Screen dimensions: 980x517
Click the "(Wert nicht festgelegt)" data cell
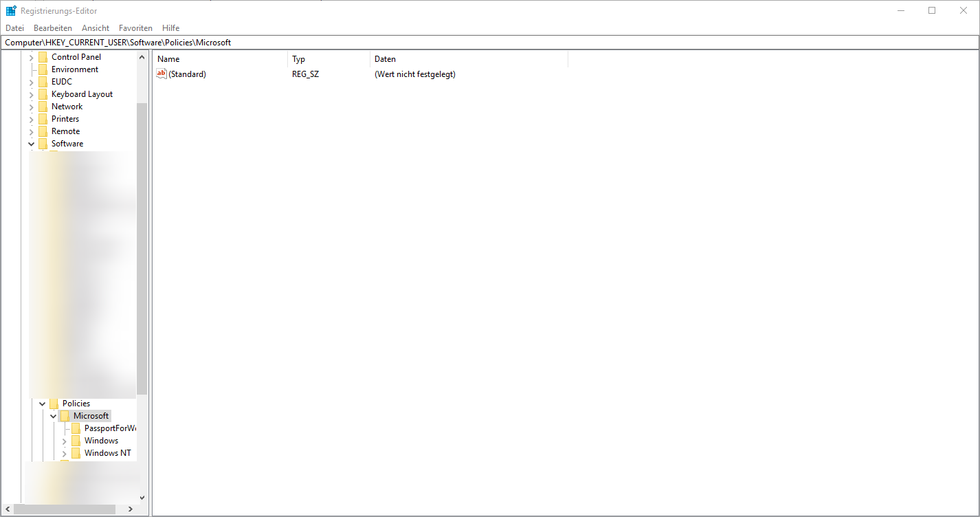(x=415, y=74)
